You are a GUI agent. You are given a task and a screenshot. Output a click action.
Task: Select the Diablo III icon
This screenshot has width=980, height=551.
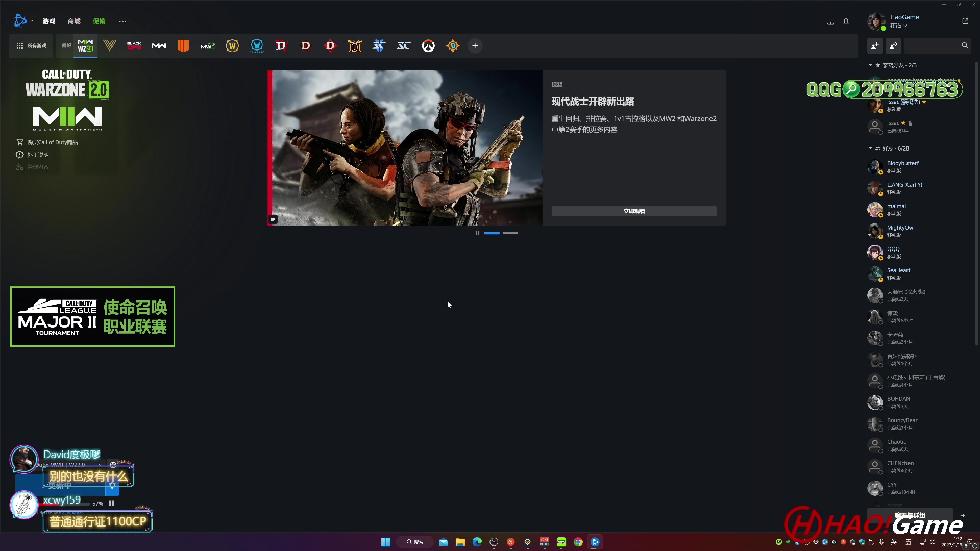[x=306, y=46]
